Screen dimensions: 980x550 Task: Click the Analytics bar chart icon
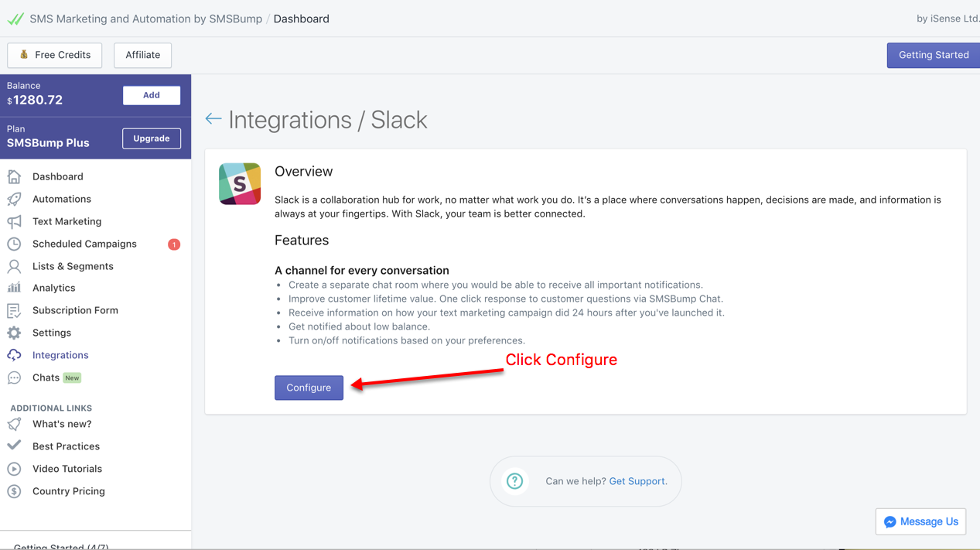(14, 288)
